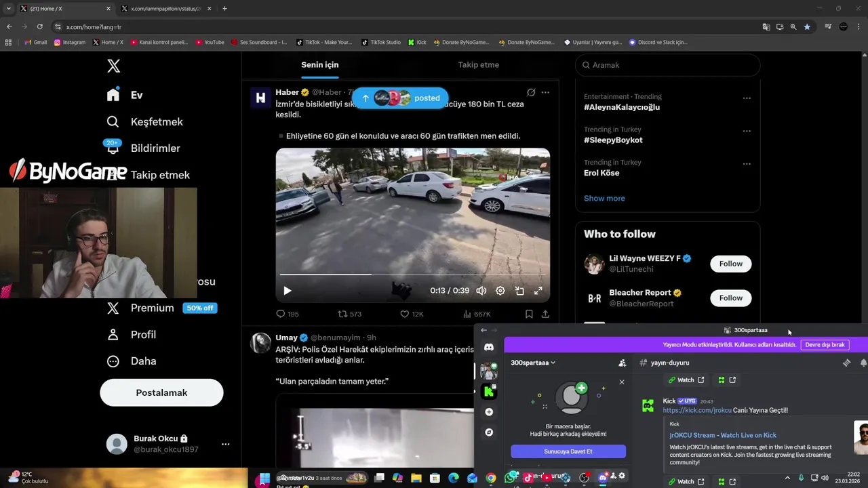The width and height of the screenshot is (868, 488).
Task: Expand Daha more menu in the X sidebar
Action: (132, 361)
